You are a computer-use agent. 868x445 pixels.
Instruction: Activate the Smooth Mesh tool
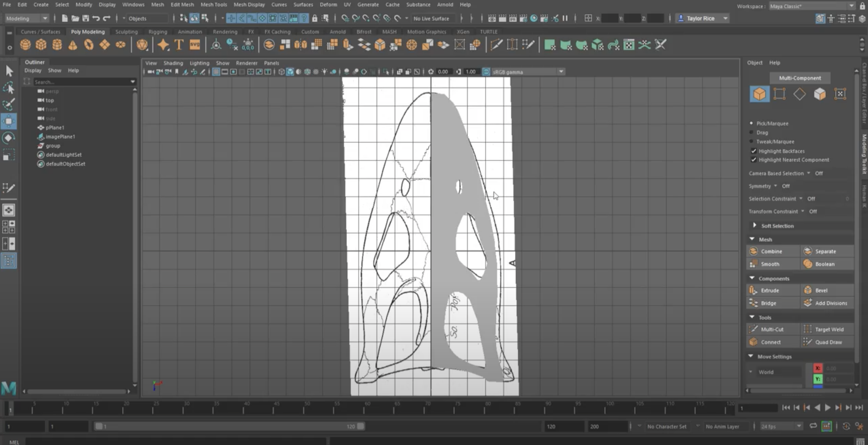click(x=770, y=264)
